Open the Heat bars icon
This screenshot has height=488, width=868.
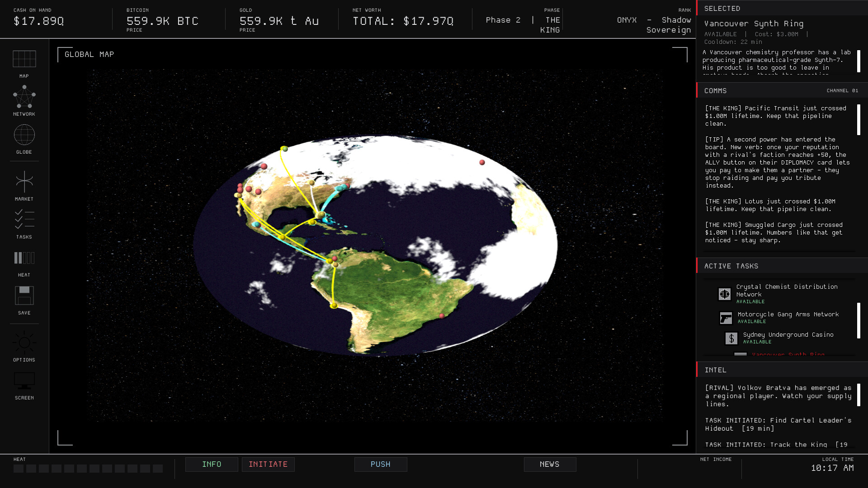pyautogui.click(x=24, y=258)
